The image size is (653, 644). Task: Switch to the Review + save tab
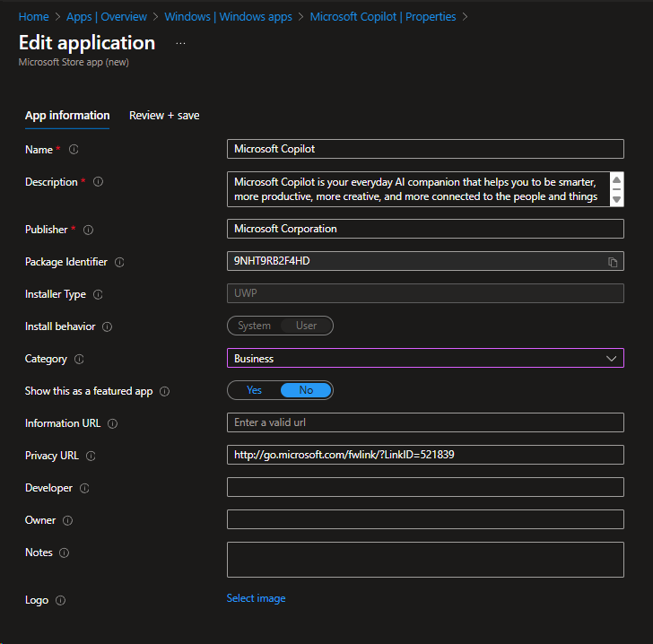point(164,116)
